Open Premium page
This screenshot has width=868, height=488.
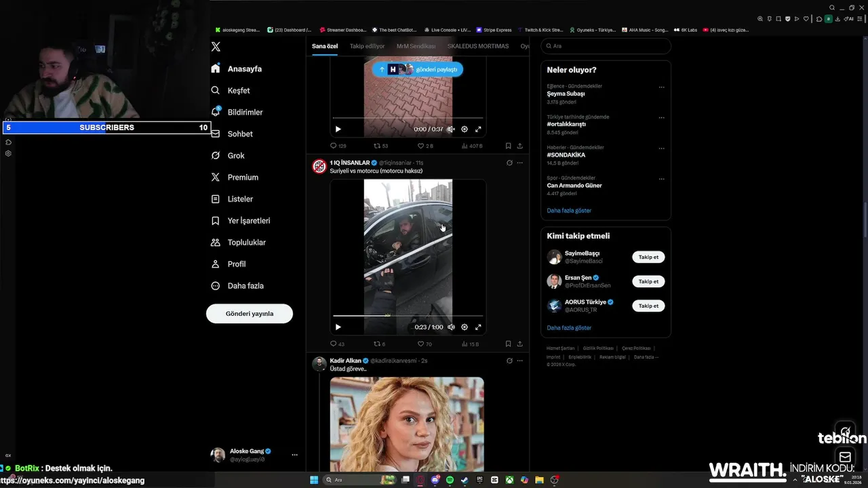235,177
